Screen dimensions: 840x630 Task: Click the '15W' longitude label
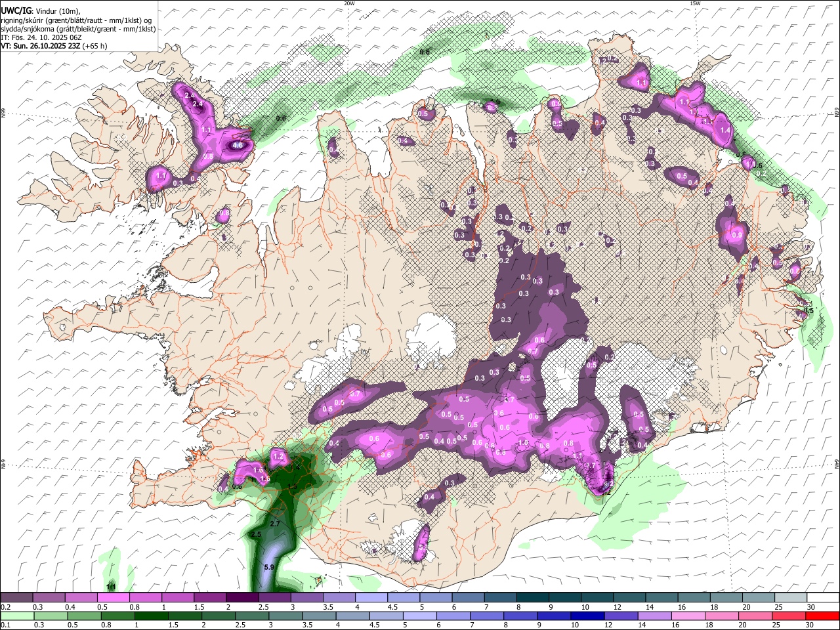click(x=695, y=3)
